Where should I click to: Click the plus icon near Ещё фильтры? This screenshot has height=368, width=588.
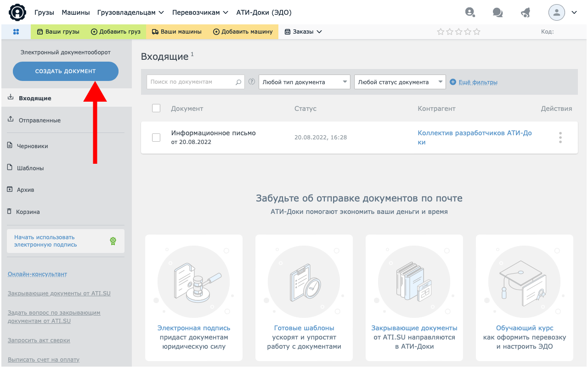(453, 82)
